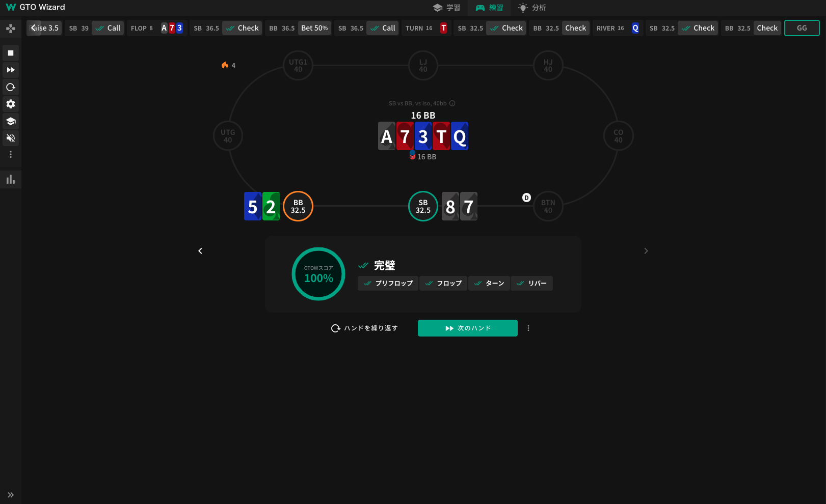Click the GTOW score 100% ring
The width and height of the screenshot is (826, 504).
[318, 274]
